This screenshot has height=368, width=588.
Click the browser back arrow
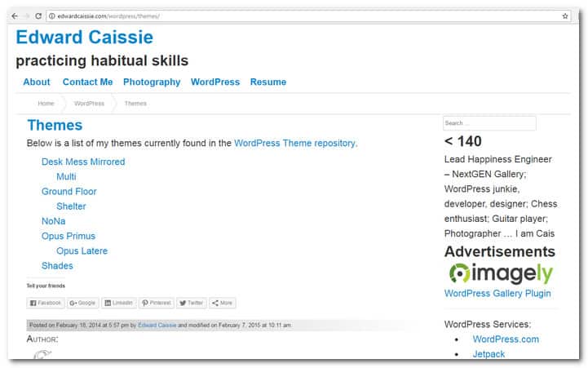[x=15, y=16]
